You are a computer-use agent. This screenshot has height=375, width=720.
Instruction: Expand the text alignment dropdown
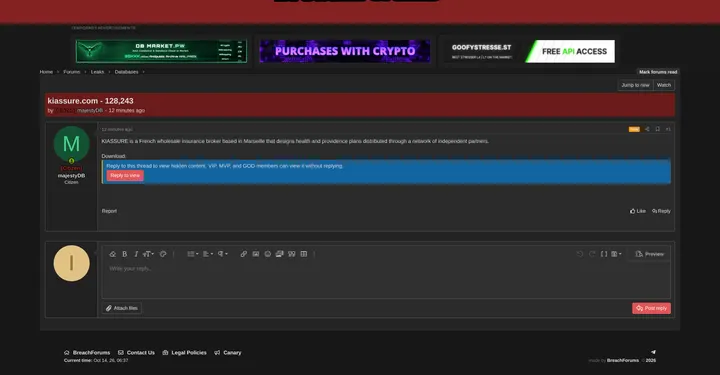(208, 254)
